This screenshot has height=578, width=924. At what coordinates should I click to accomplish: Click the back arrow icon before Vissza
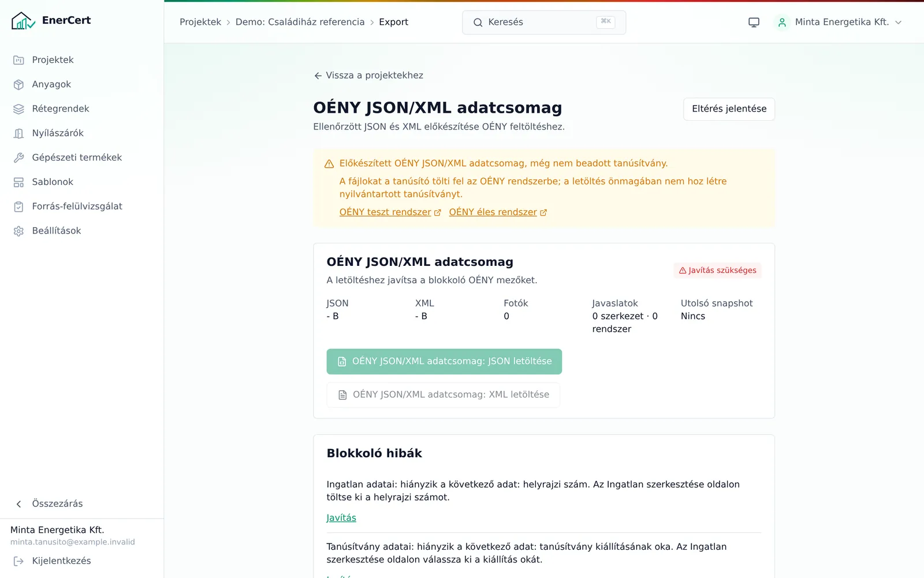pos(318,76)
